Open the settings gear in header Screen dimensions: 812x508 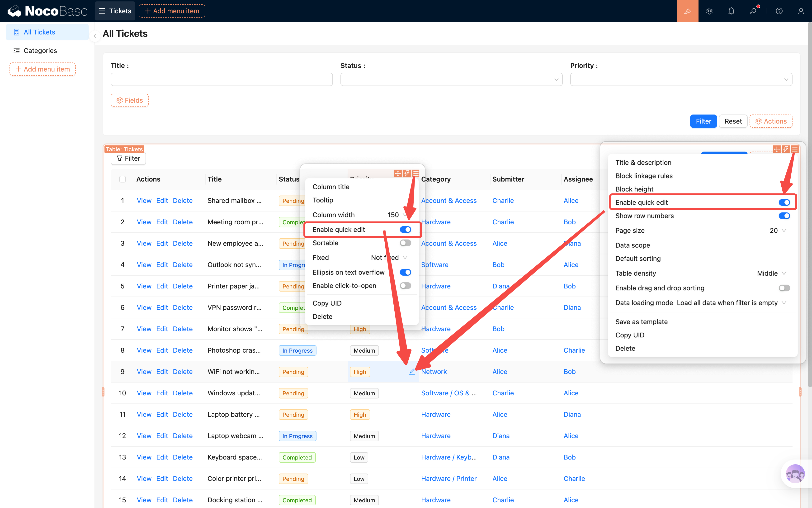709,11
